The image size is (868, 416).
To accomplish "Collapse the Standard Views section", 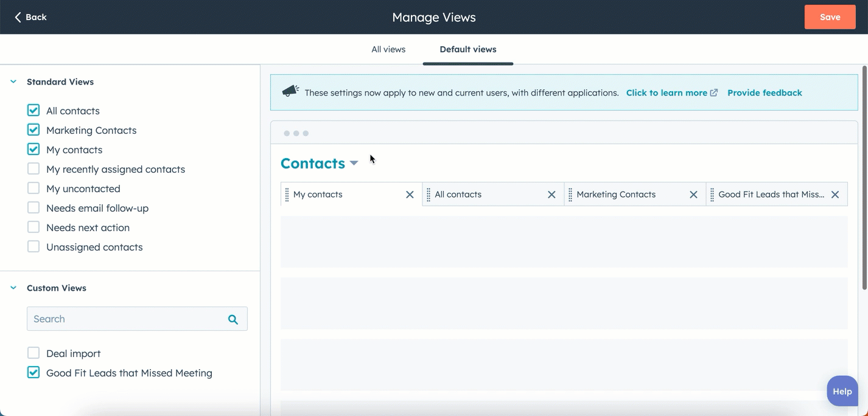I will 13,81.
